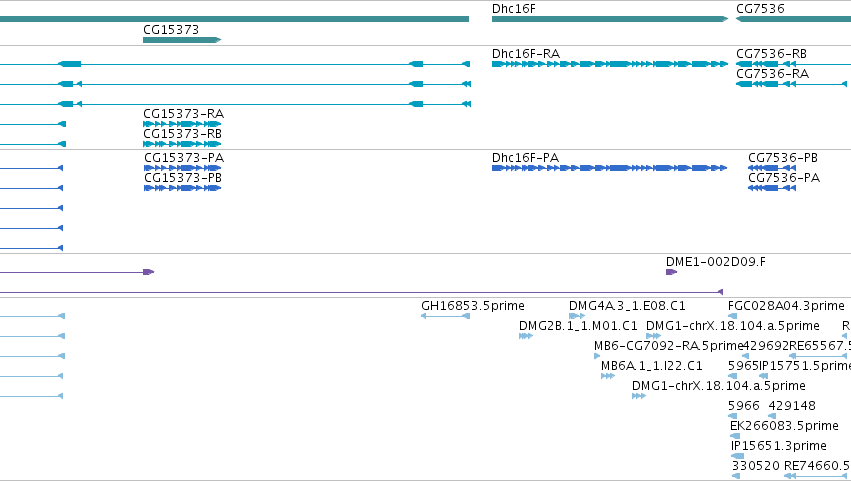Select the CG15373-RA transcript label
This screenshot has width=851, height=481.
183,114
